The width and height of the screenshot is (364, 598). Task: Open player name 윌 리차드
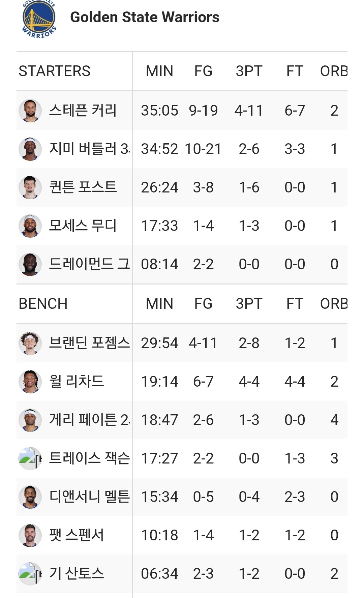pos(77,382)
